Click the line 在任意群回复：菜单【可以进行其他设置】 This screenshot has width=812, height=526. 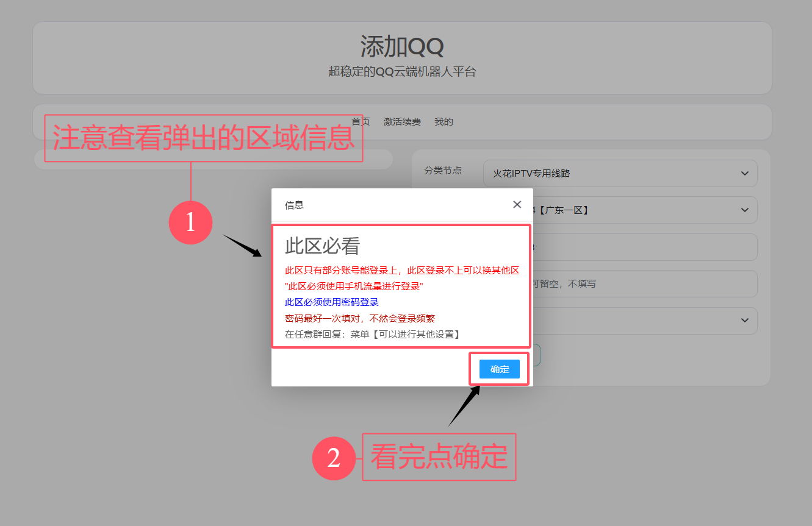click(x=372, y=334)
